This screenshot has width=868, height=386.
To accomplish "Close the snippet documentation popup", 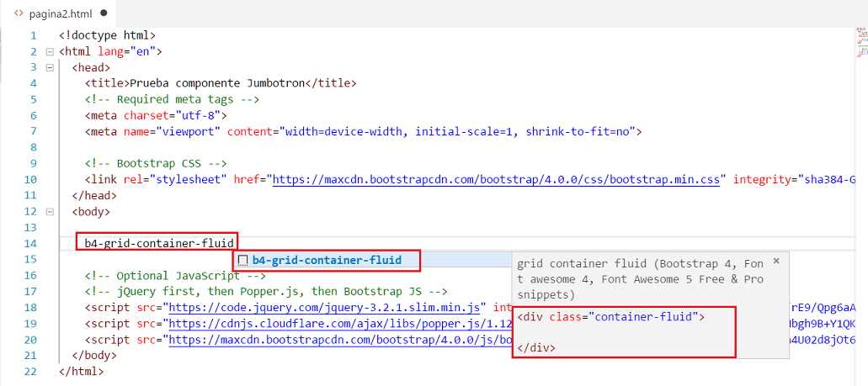I will tap(776, 261).
